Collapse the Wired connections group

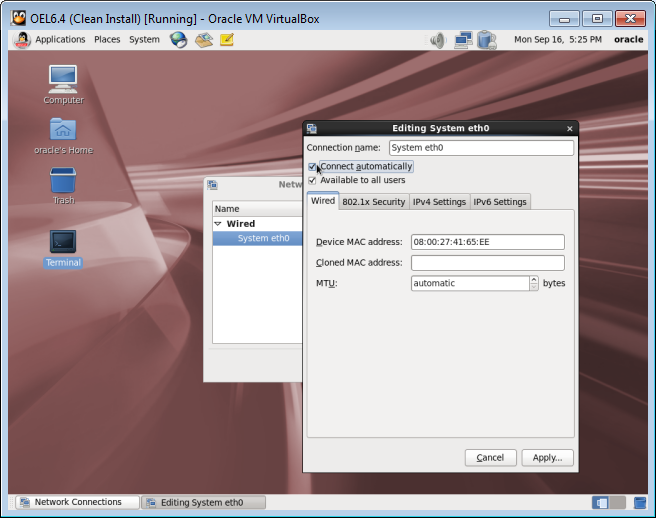(x=218, y=224)
